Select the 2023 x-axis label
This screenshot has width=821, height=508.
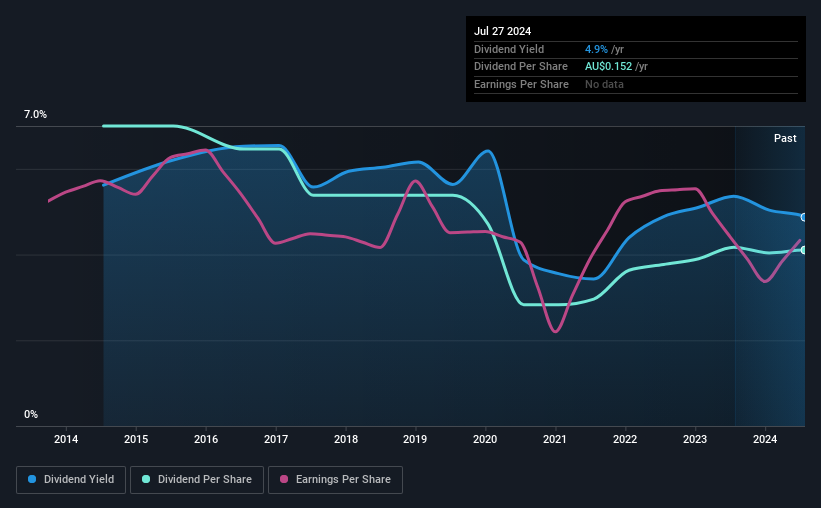[695, 439]
